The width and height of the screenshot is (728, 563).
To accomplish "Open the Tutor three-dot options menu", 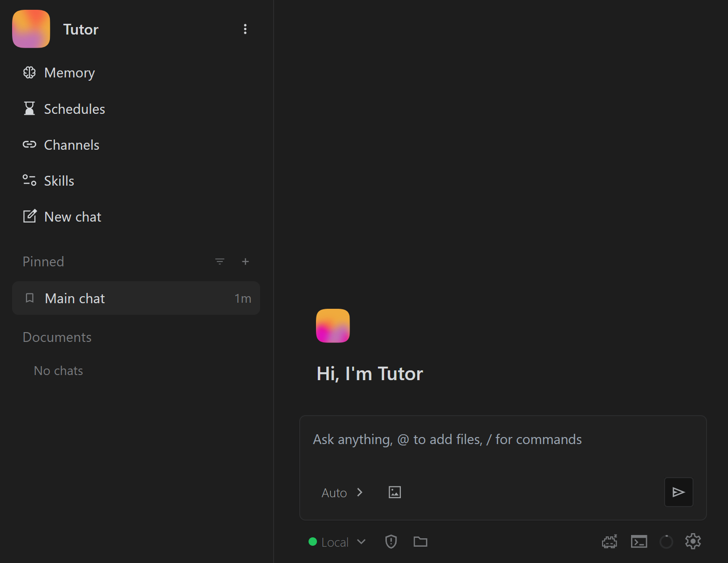I will 245,29.
